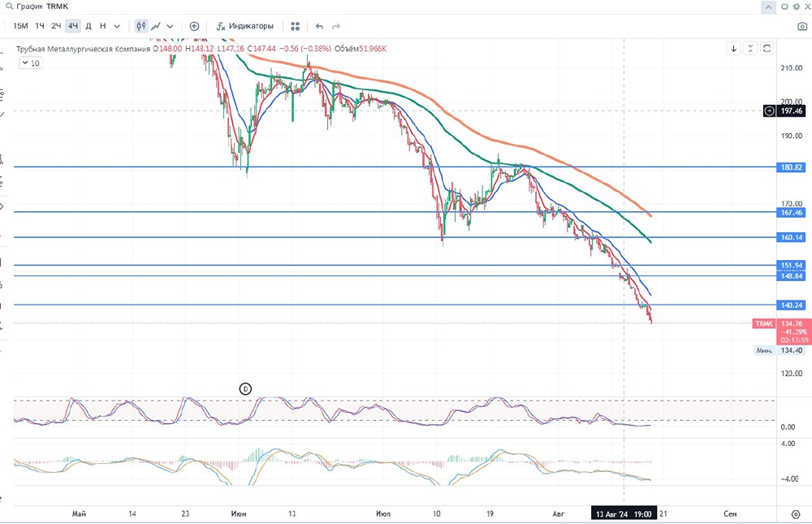The width and height of the screenshot is (812, 524).
Task: Open the chart type dropdown chevron
Action: [x=170, y=26]
